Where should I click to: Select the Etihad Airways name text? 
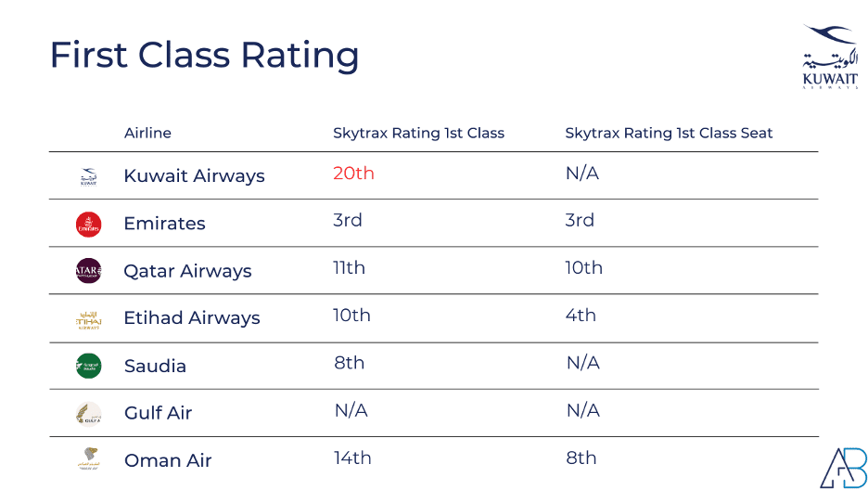[x=192, y=318]
